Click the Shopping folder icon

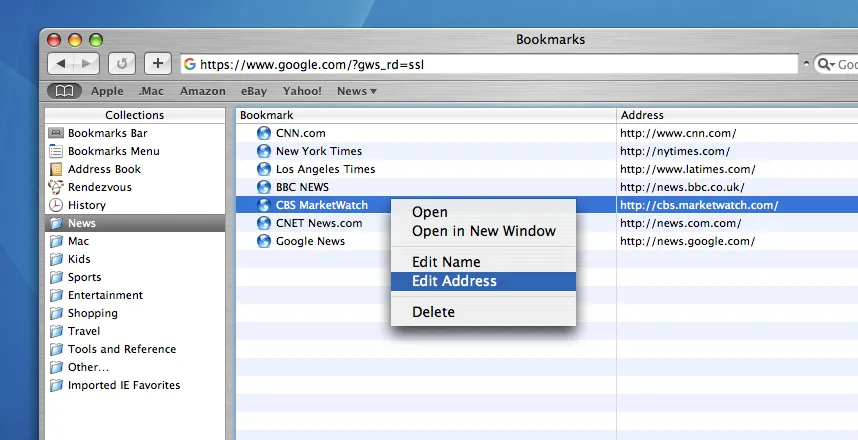tap(56, 314)
